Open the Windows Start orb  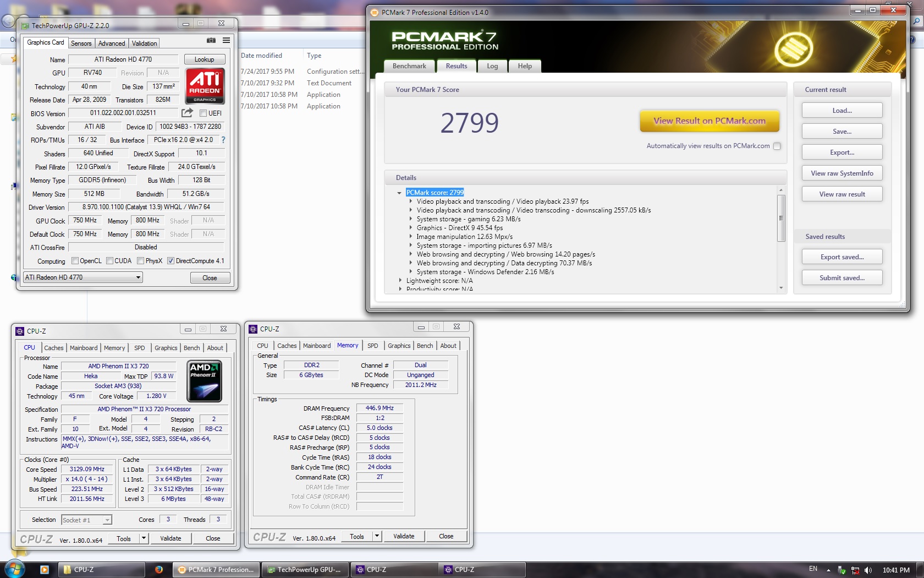[x=14, y=569]
